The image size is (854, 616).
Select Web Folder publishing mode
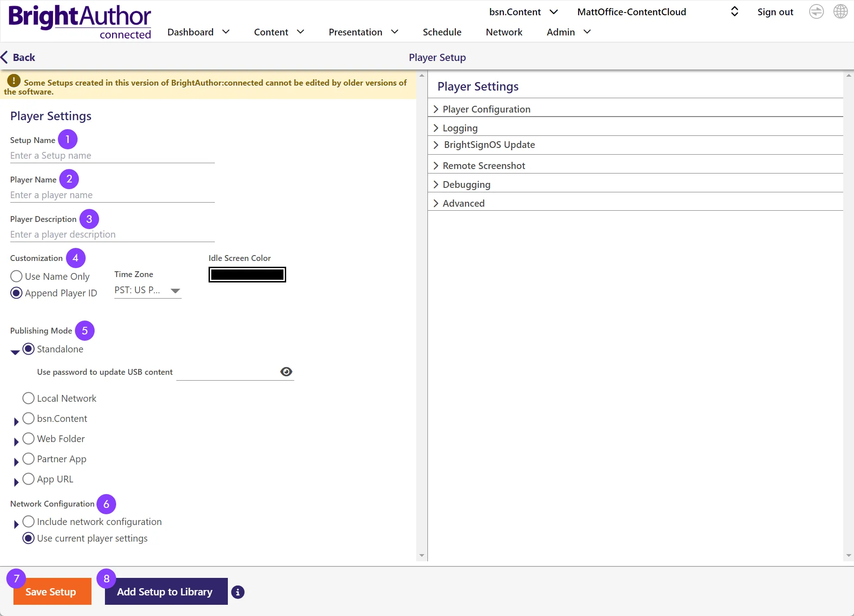click(x=28, y=438)
